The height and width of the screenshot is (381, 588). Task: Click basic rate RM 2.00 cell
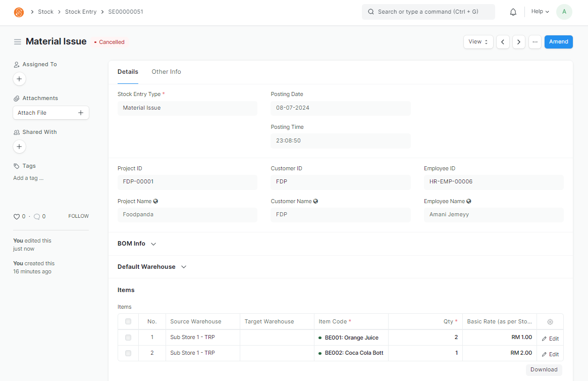pyautogui.click(x=500, y=353)
